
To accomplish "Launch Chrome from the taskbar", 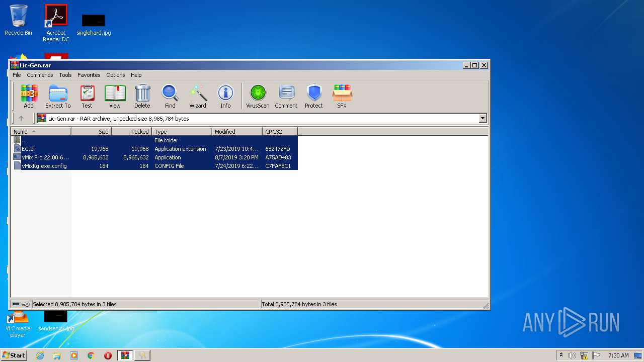I will click(91, 355).
